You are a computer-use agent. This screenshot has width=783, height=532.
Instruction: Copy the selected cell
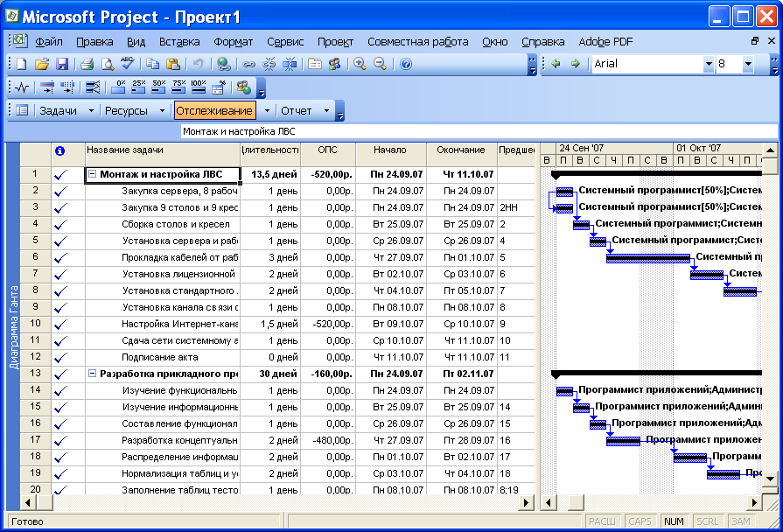152,64
